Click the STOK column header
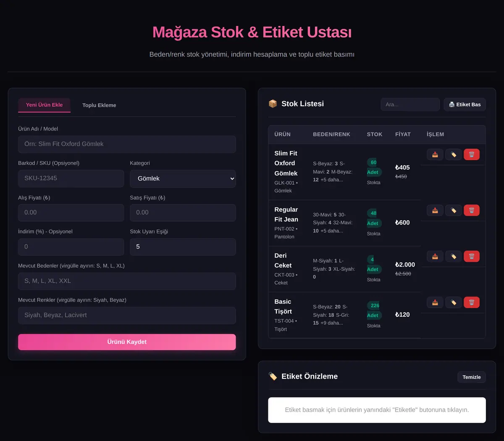504x441 pixels. click(375, 134)
